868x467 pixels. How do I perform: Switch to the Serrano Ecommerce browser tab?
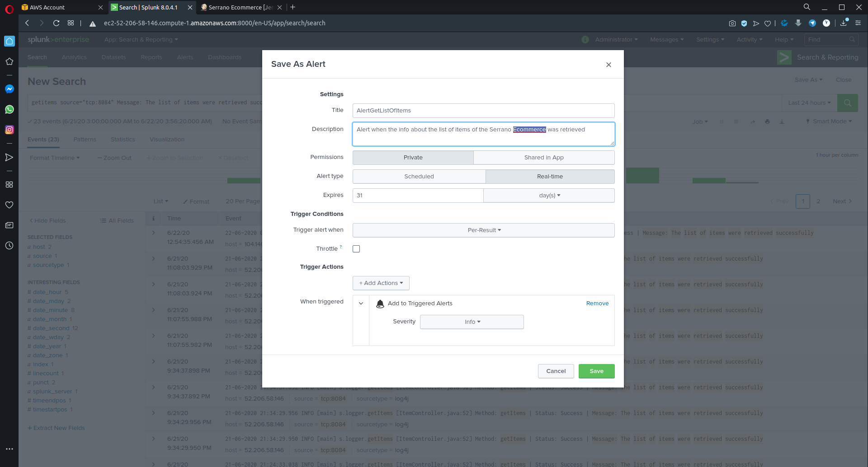(x=241, y=7)
